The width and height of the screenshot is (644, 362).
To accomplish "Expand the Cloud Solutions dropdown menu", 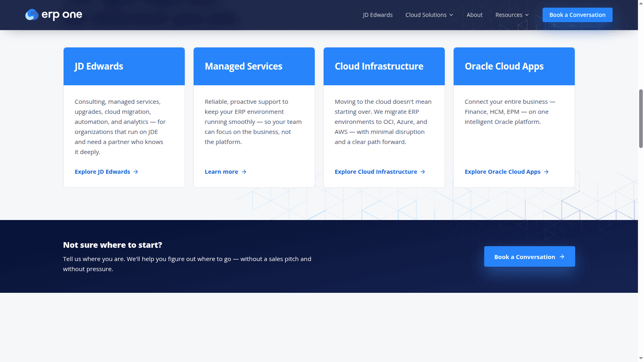I will click(429, 15).
